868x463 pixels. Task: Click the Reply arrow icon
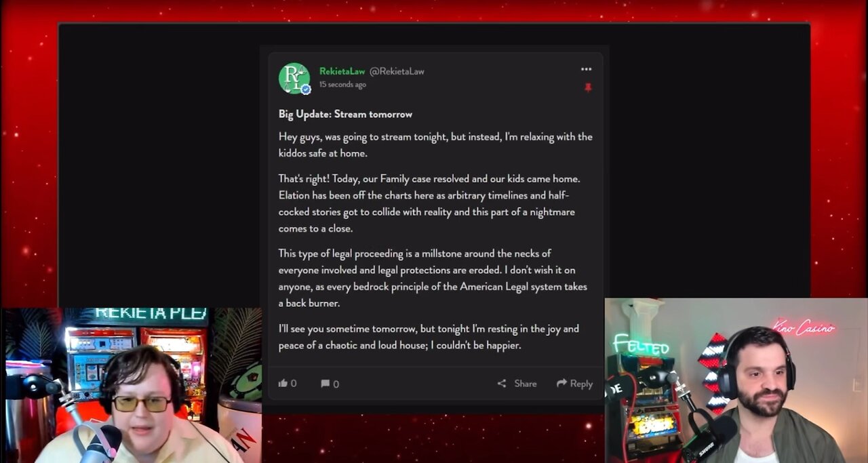(x=561, y=383)
